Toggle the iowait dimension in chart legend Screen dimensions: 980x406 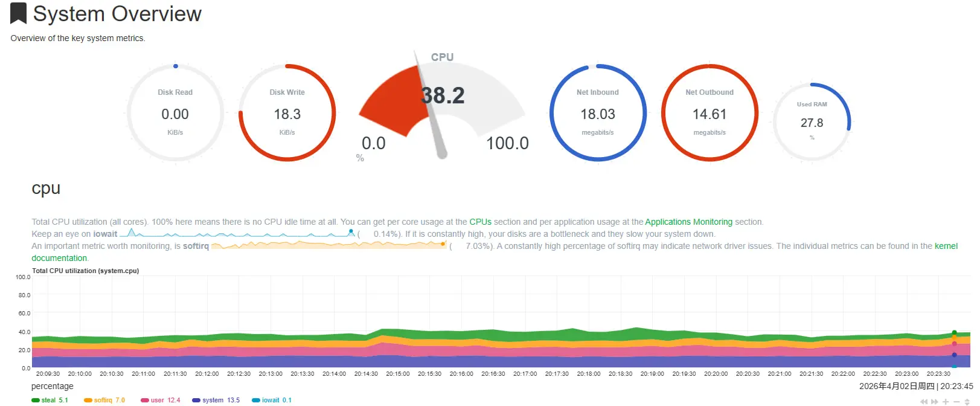(x=271, y=400)
